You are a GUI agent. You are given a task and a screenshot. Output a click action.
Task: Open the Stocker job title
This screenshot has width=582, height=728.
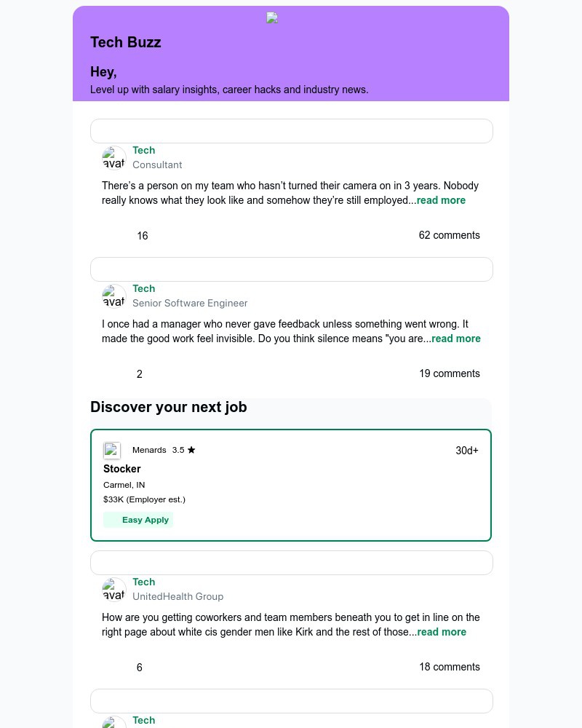pos(122,469)
